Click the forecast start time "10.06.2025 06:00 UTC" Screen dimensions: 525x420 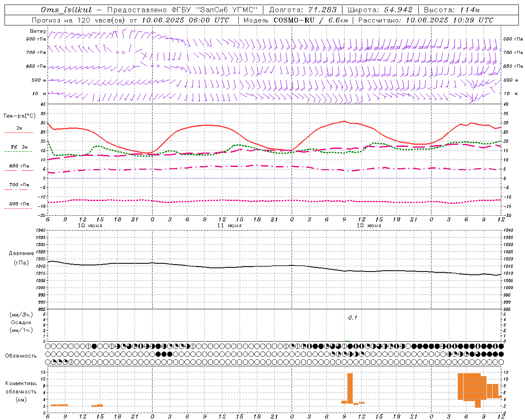pyautogui.click(x=185, y=20)
